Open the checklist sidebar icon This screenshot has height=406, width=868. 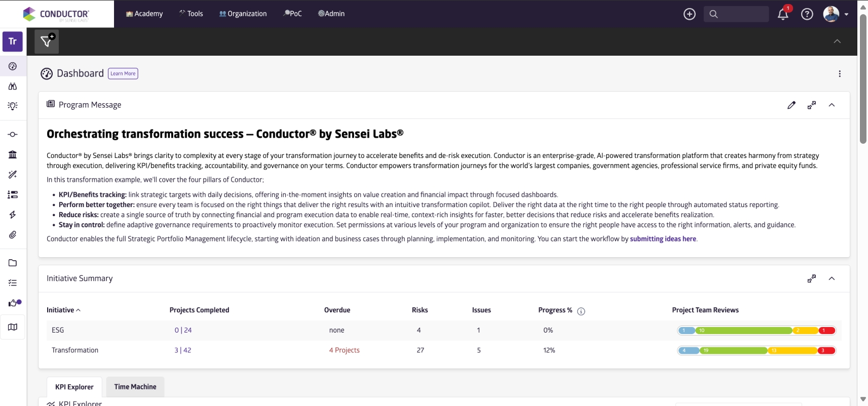coord(13,283)
